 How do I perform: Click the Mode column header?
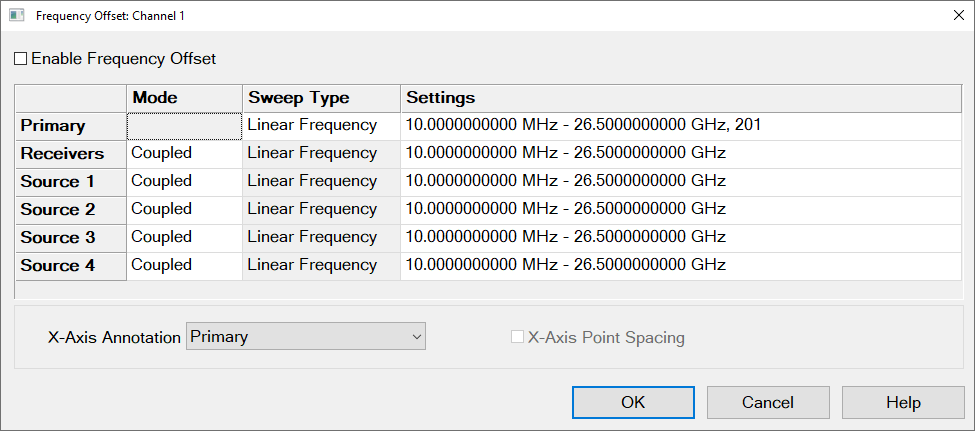click(x=184, y=98)
